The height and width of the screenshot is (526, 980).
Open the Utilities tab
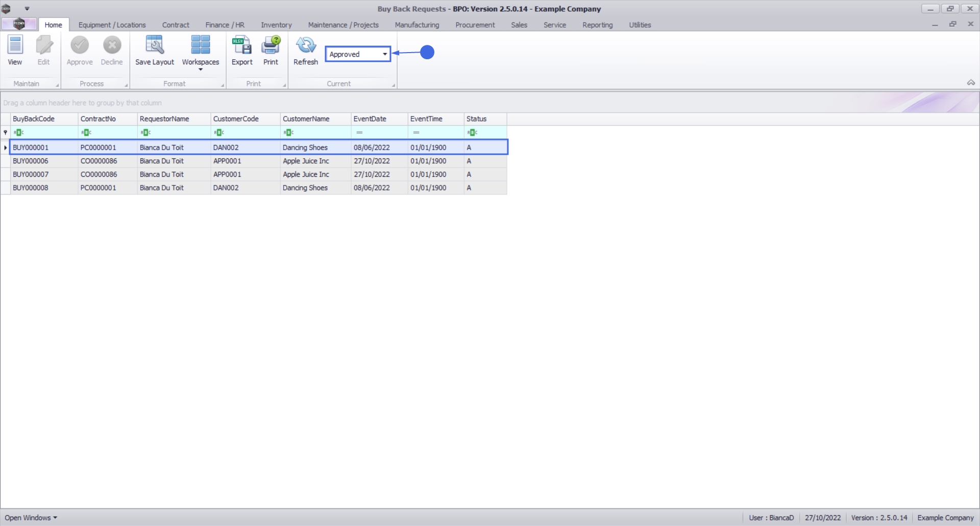click(x=640, y=25)
